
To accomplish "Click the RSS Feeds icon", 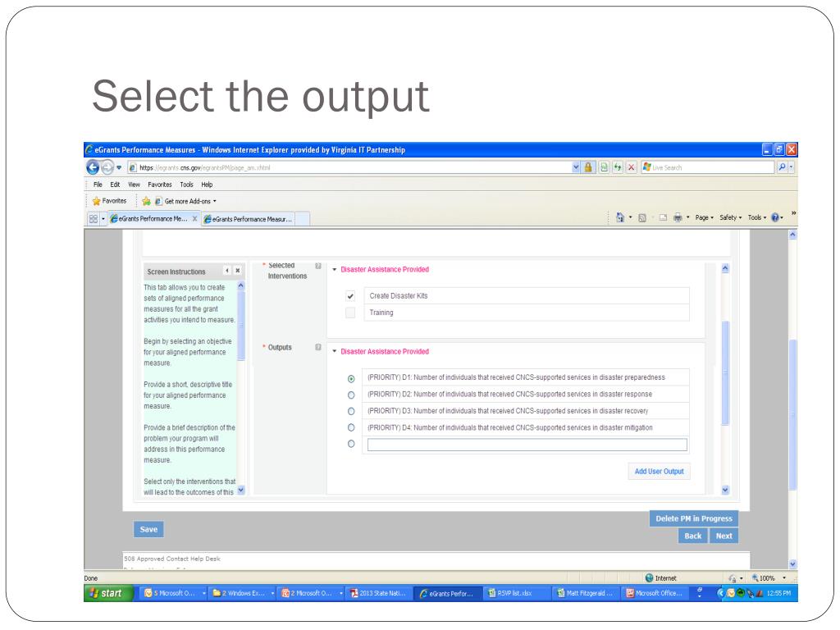I will 641,217.
